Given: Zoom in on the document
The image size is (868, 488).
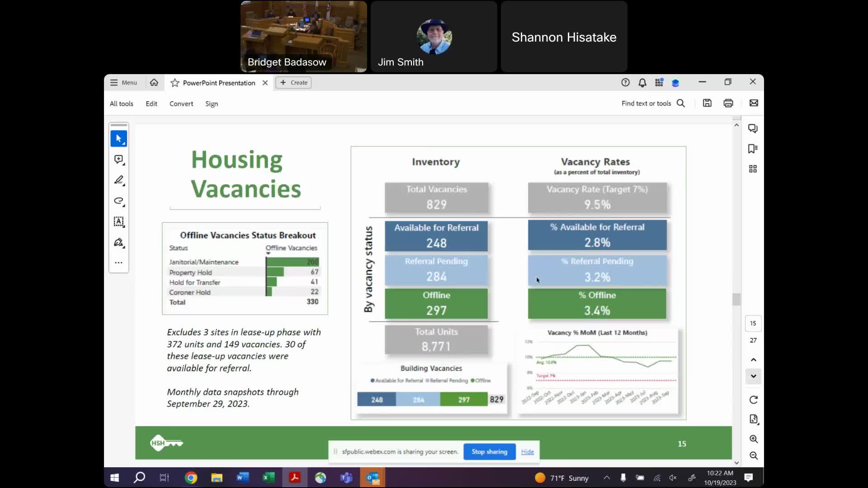Looking at the screenshot, I should (753, 439).
